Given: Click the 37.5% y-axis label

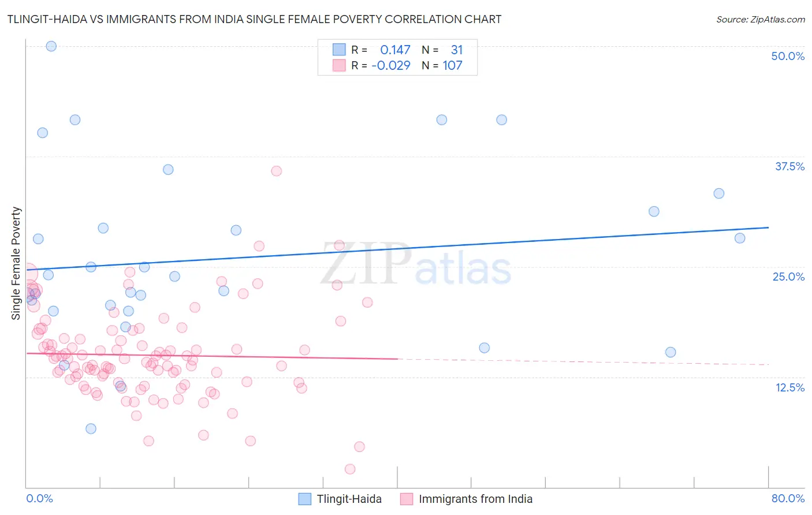Looking at the screenshot, I should pyautogui.click(x=789, y=166).
